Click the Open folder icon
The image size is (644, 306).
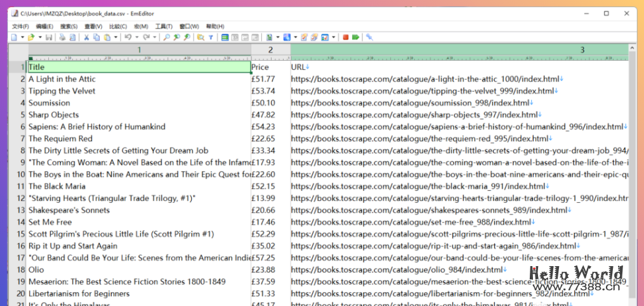30,37
